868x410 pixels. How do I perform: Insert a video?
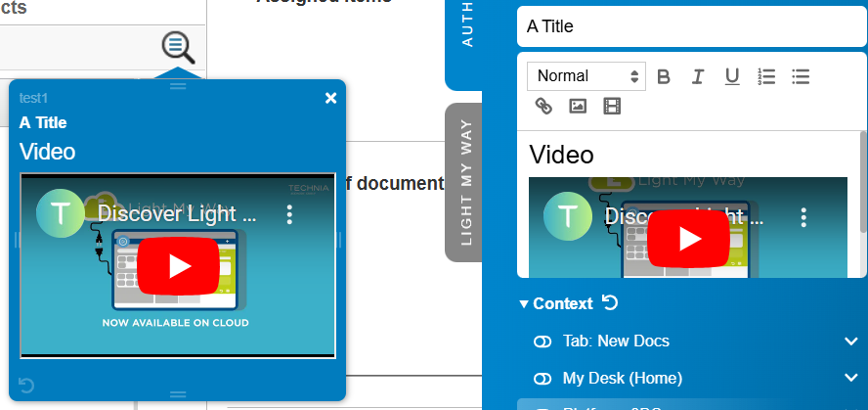612,106
